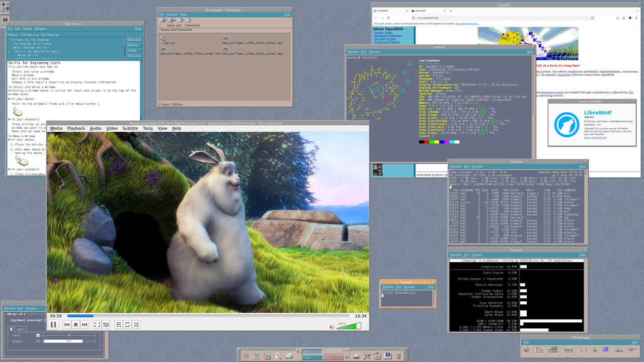Stop playback in VLC
644x362 pixels.
pos(76,325)
